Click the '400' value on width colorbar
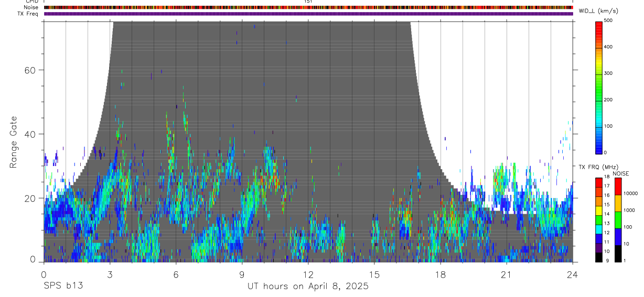Screen dimensions: 644x297 608,47
